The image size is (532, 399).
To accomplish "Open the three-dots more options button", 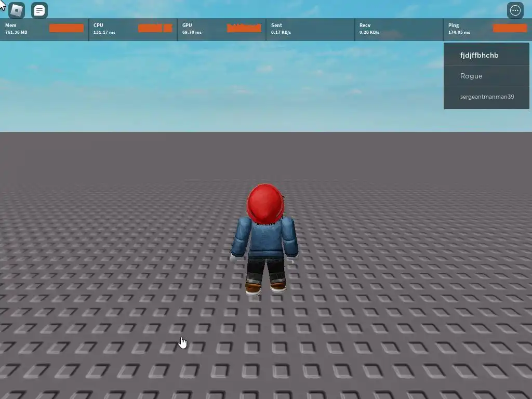I will click(x=515, y=10).
